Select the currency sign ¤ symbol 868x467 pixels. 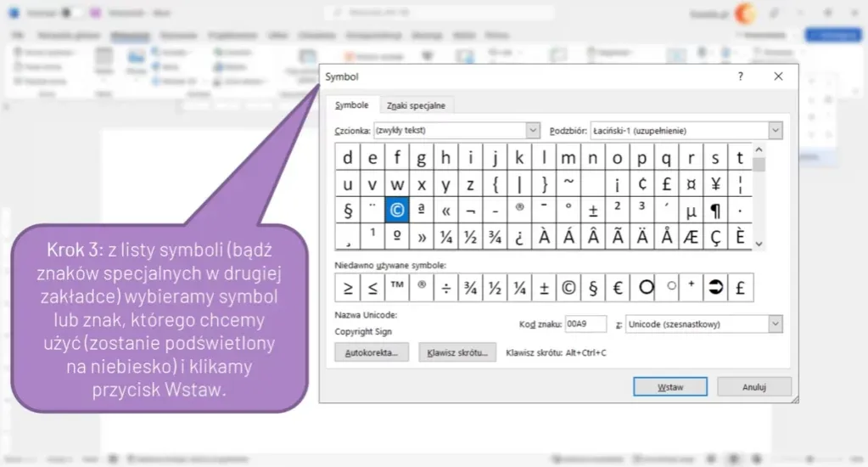691,183
